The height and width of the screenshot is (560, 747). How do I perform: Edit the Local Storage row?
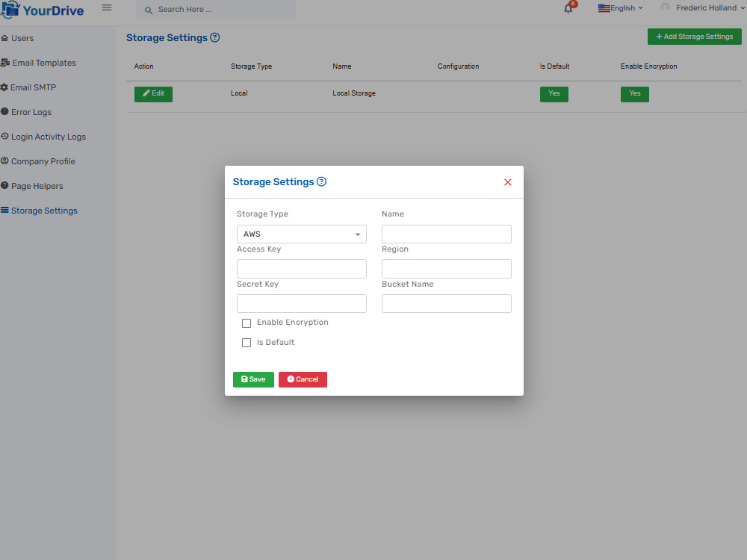(153, 94)
